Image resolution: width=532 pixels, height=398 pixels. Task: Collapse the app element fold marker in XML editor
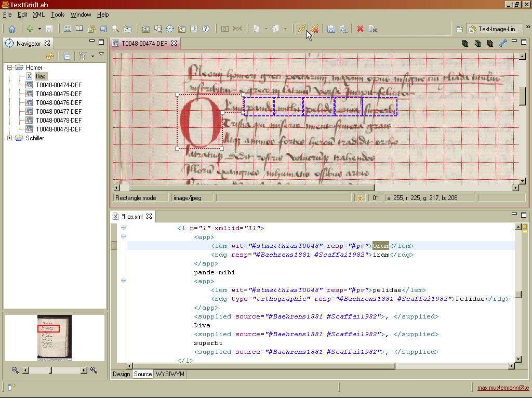click(x=123, y=236)
